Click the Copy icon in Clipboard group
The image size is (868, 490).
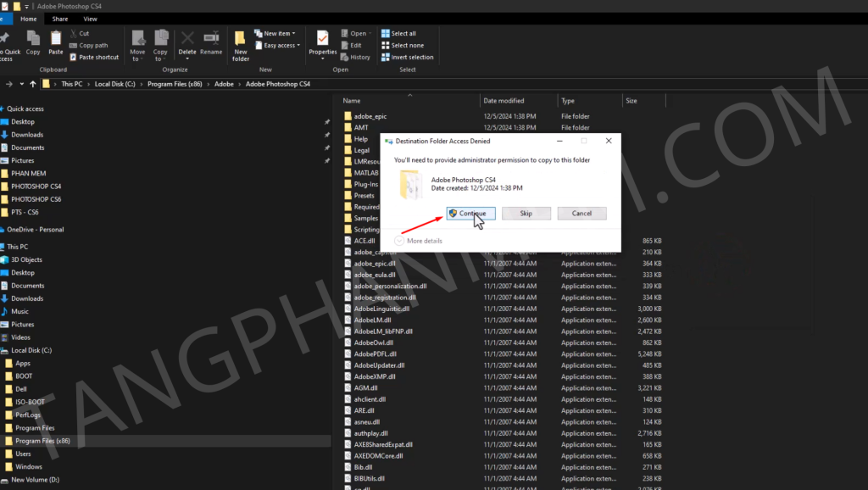tap(33, 39)
